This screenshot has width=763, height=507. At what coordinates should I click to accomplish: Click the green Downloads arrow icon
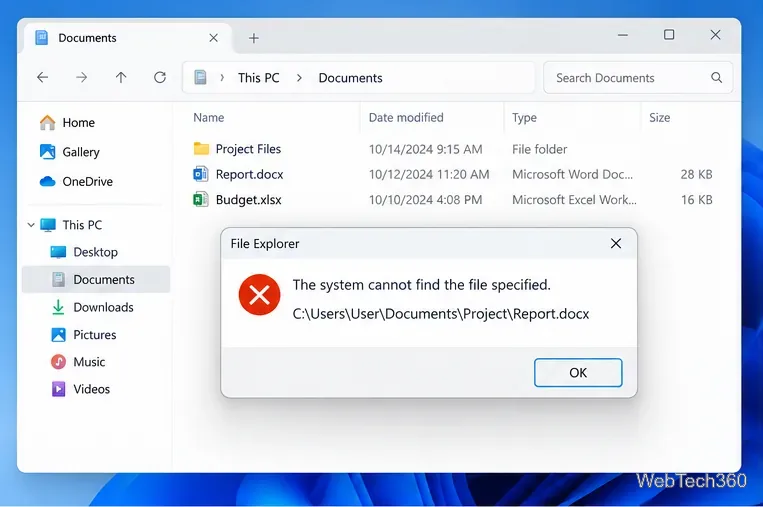click(x=58, y=307)
